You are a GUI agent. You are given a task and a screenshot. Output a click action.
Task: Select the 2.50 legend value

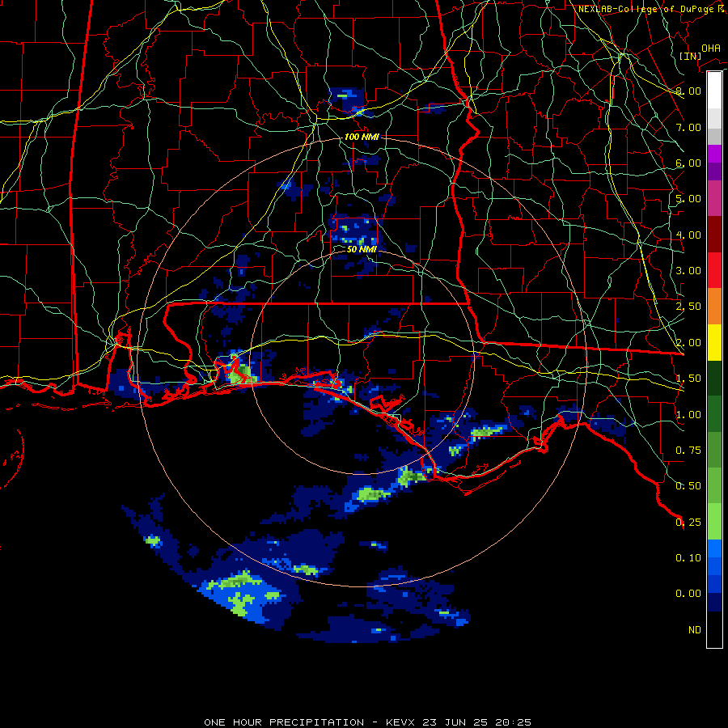[x=688, y=307]
